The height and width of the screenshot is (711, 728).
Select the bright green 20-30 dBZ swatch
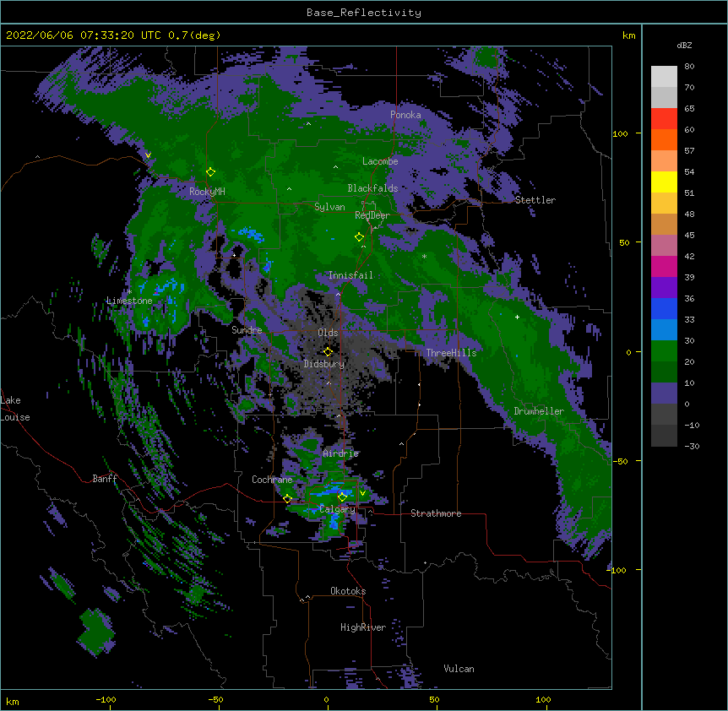664,351
